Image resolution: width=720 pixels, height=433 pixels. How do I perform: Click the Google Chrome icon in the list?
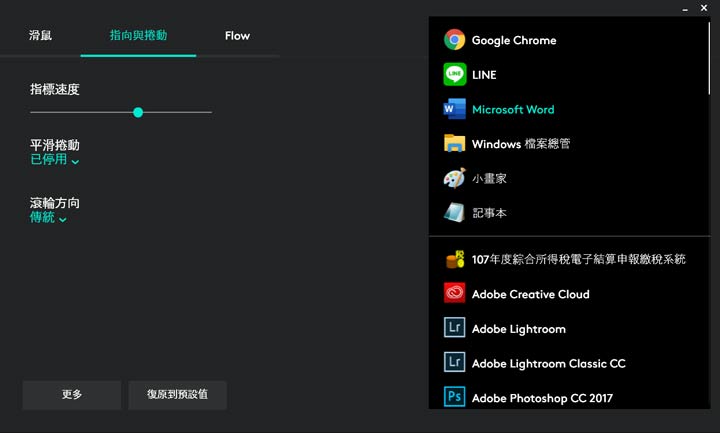pos(454,40)
